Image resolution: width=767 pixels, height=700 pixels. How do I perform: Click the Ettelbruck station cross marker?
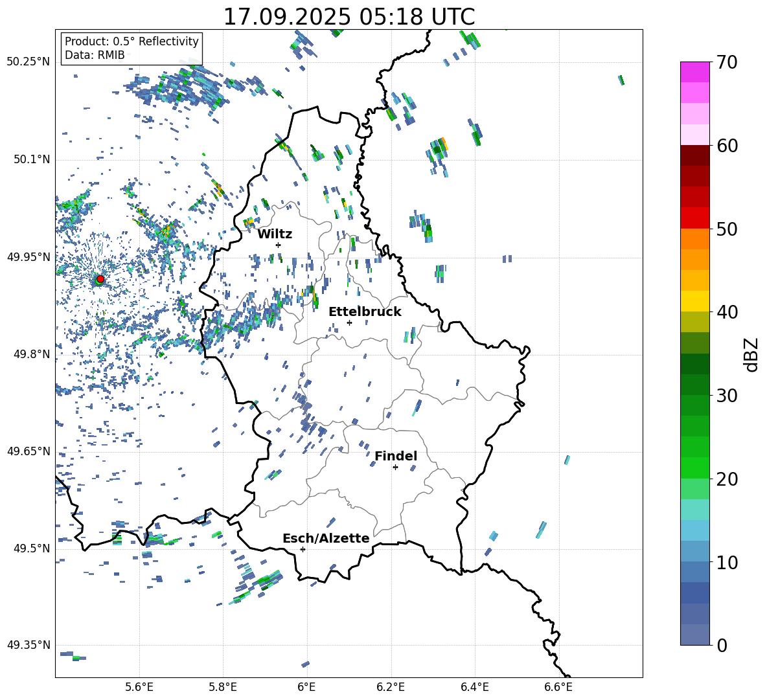tap(349, 322)
